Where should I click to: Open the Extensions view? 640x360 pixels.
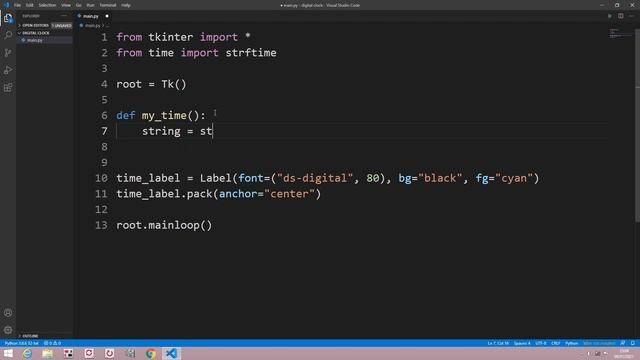point(8,88)
